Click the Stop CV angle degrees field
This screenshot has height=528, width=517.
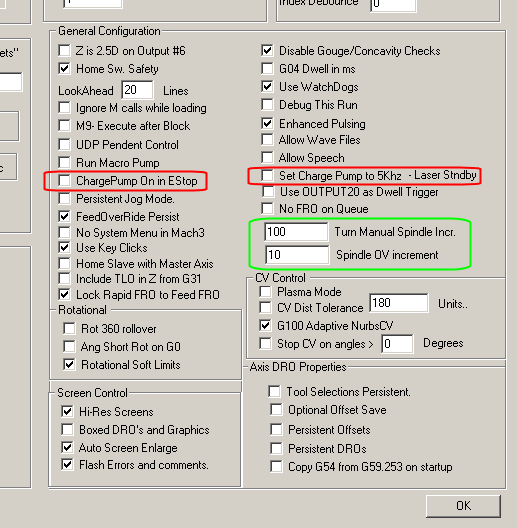point(397,343)
